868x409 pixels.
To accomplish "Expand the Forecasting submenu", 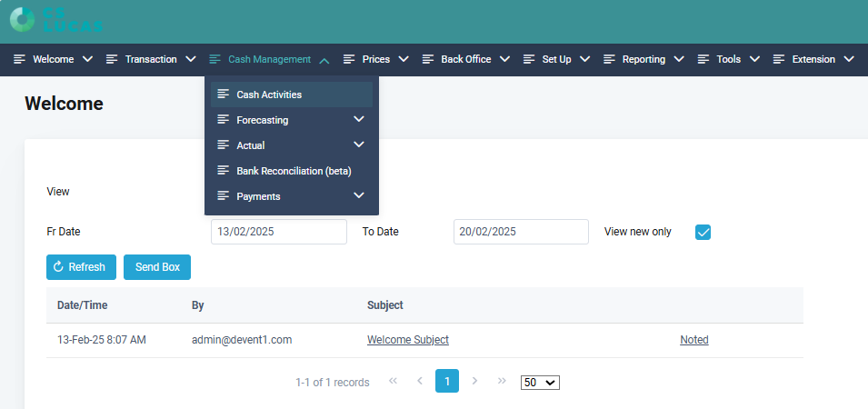I will [x=359, y=119].
